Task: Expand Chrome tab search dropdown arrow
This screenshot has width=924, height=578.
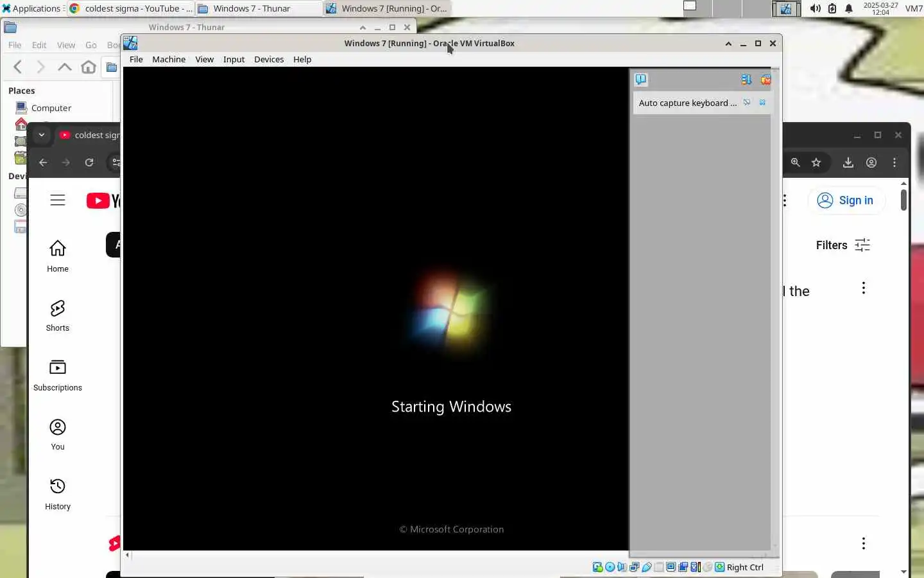Action: 41,135
